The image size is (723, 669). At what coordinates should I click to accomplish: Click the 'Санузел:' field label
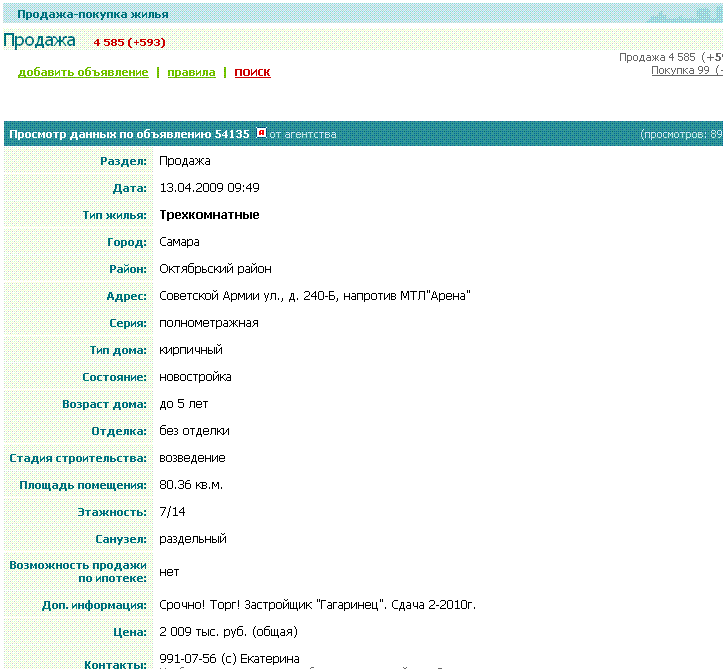point(121,539)
